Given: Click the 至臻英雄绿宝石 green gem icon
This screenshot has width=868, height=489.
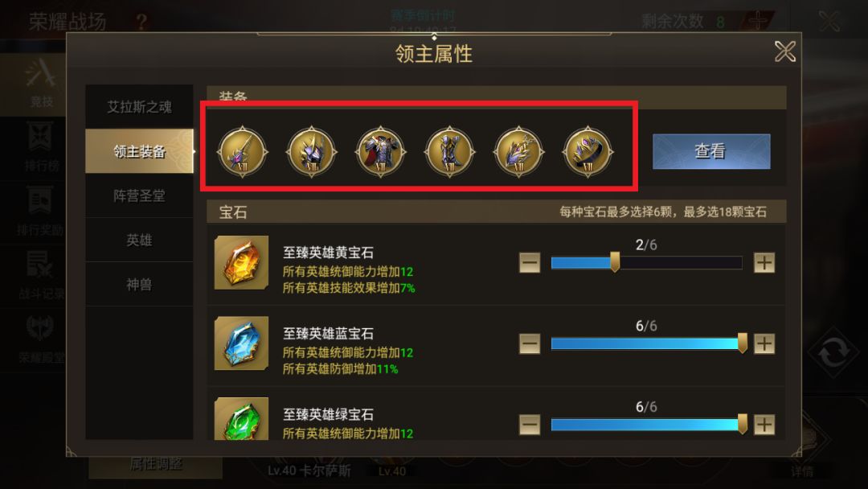Looking at the screenshot, I should click(x=241, y=419).
